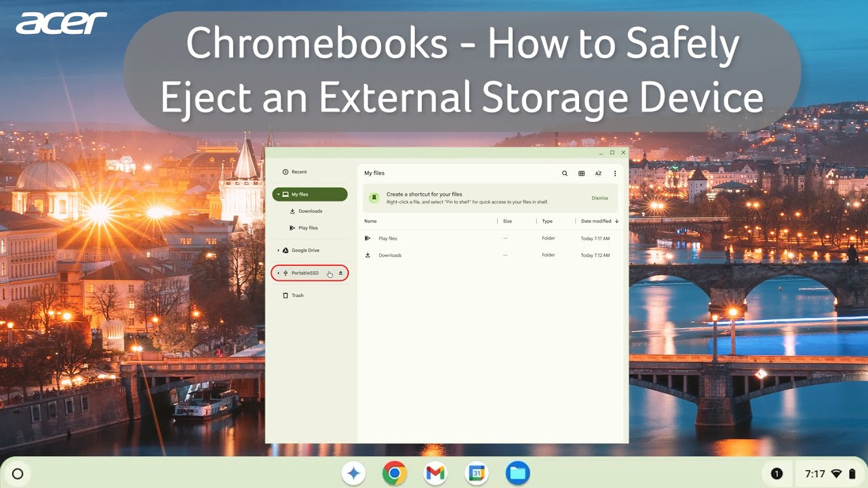
Task: Click the pin shortcut banner icon
Action: (x=374, y=198)
